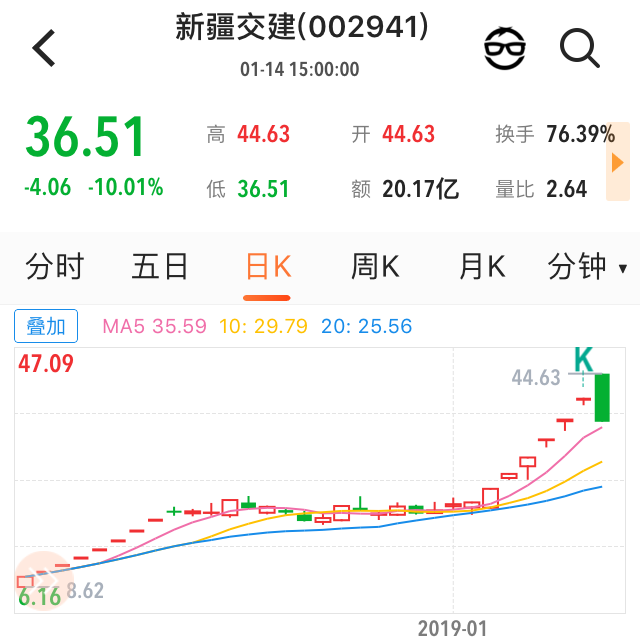Tap the low value 36.51 next to 低
This screenshot has height=642, width=640.
point(263,189)
